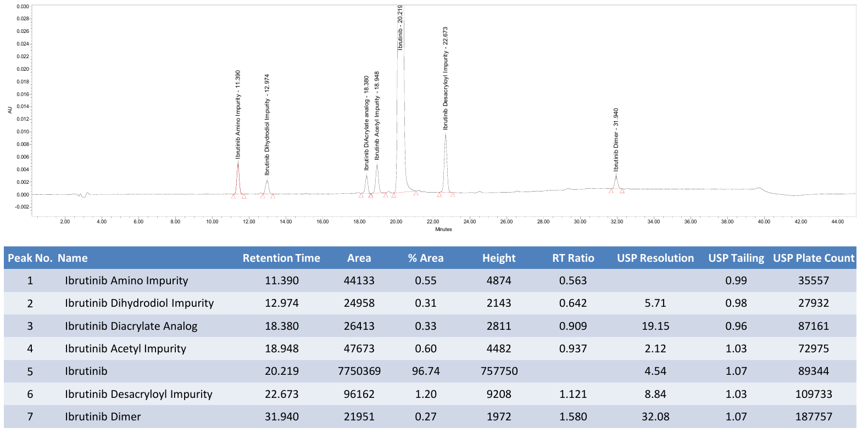
Task: Select the Ibrutinib area value 7750369
Action: [x=359, y=371]
